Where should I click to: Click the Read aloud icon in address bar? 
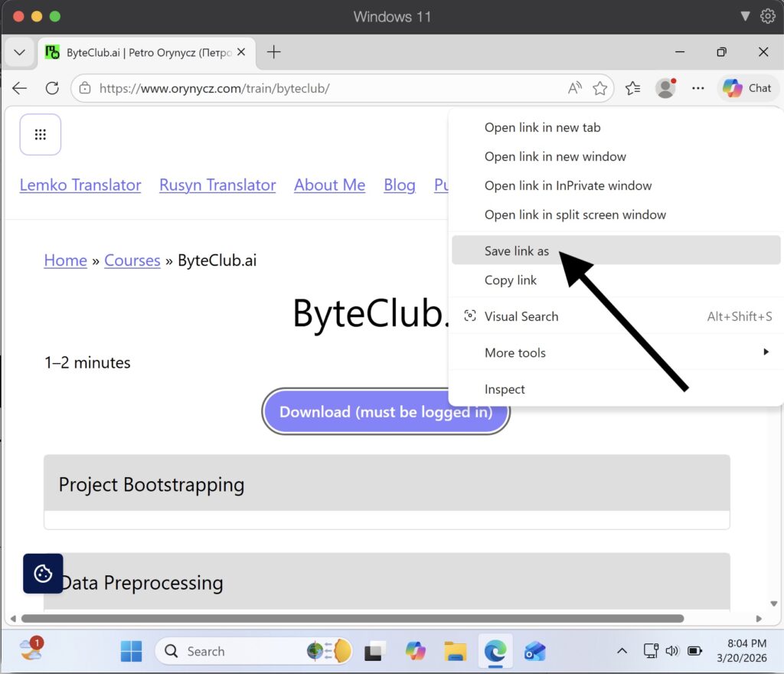click(574, 88)
